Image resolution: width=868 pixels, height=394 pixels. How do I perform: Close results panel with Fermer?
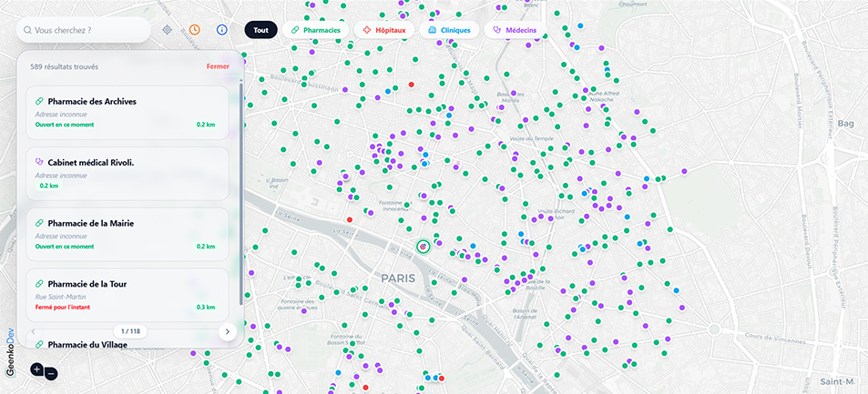218,66
